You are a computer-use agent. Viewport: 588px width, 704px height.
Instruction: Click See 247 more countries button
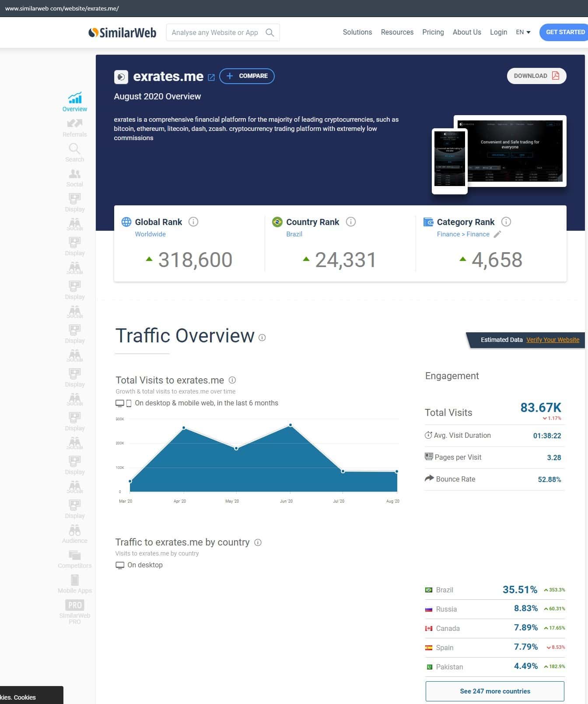coord(495,691)
